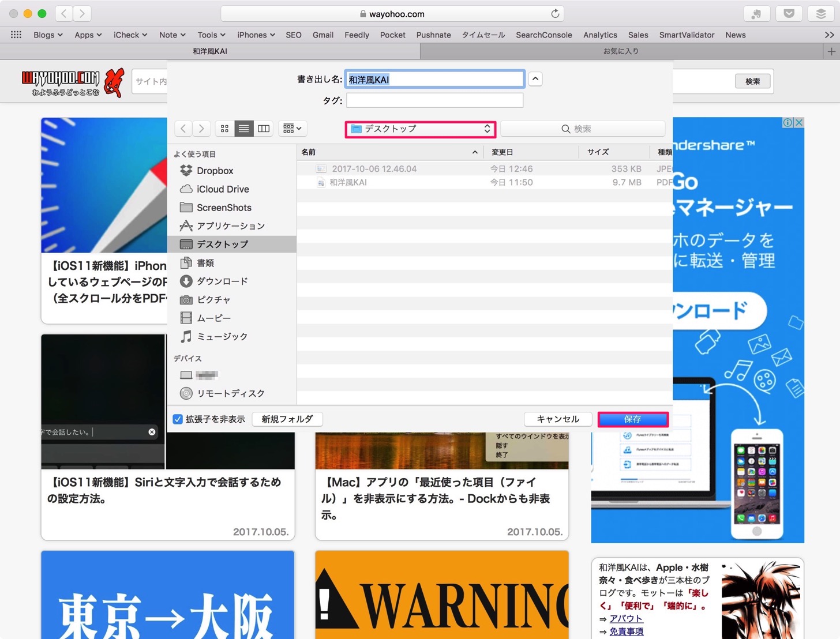
Task: Open the デスクトップ location popup menu
Action: tap(421, 129)
